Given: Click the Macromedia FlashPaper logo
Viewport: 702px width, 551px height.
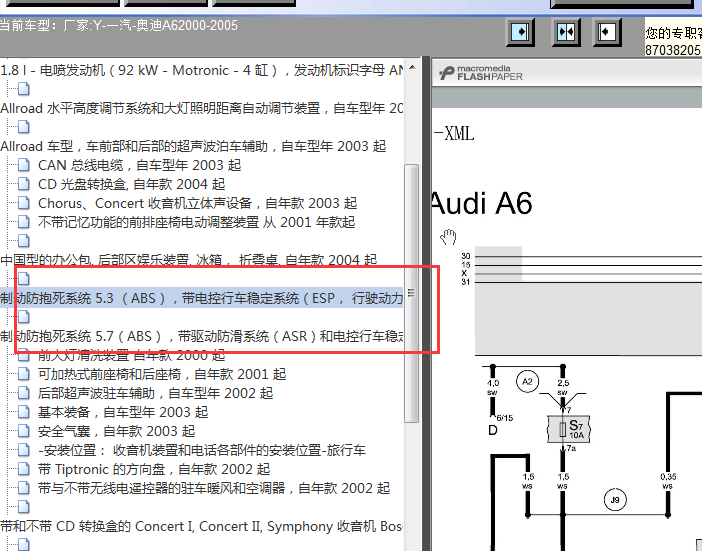Looking at the screenshot, I should (x=480, y=73).
